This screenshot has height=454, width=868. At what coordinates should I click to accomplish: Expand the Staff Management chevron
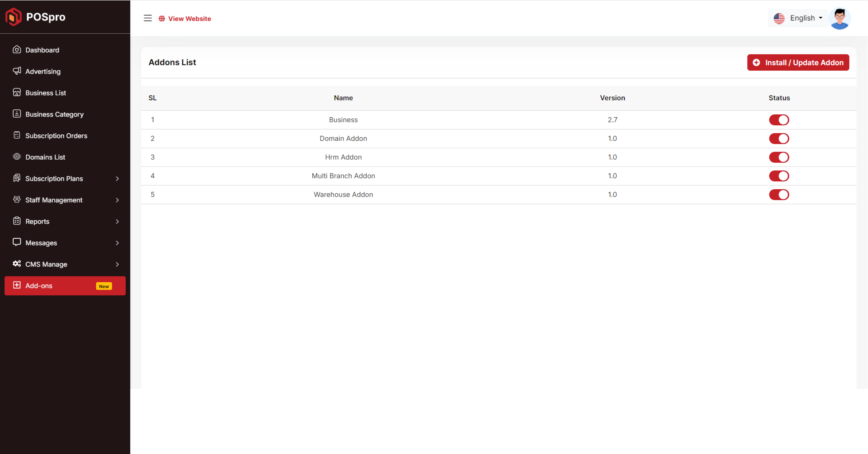point(117,200)
